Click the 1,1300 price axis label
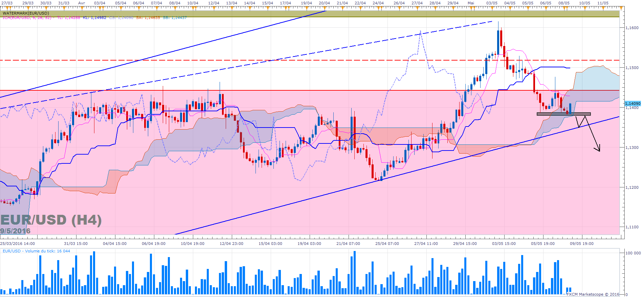This screenshot has width=644, height=297. click(x=632, y=147)
